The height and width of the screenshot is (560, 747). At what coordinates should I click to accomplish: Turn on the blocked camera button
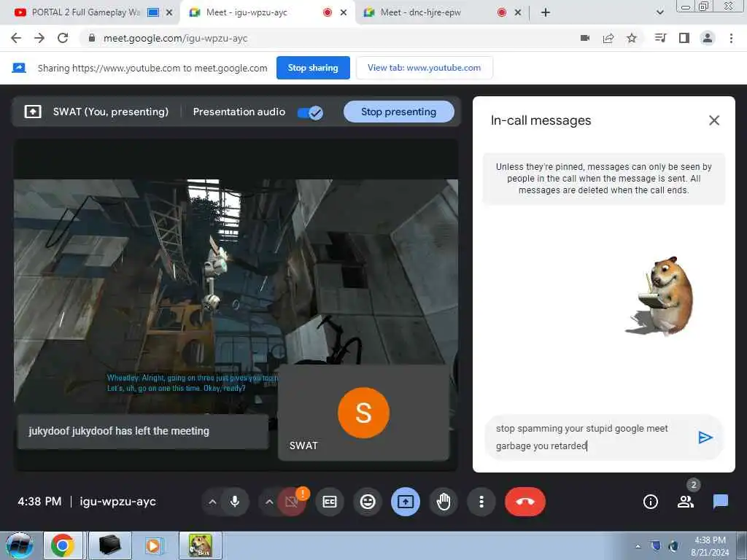click(291, 502)
